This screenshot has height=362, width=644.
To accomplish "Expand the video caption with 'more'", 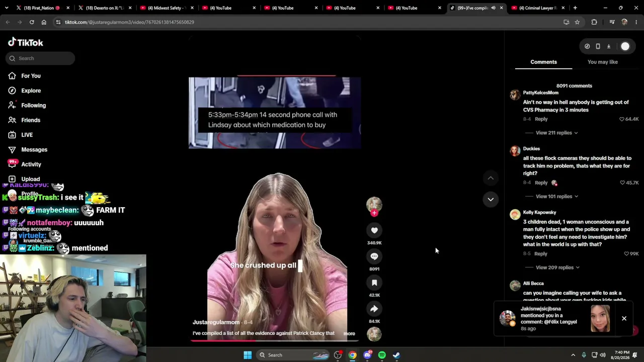I will pos(349,333).
